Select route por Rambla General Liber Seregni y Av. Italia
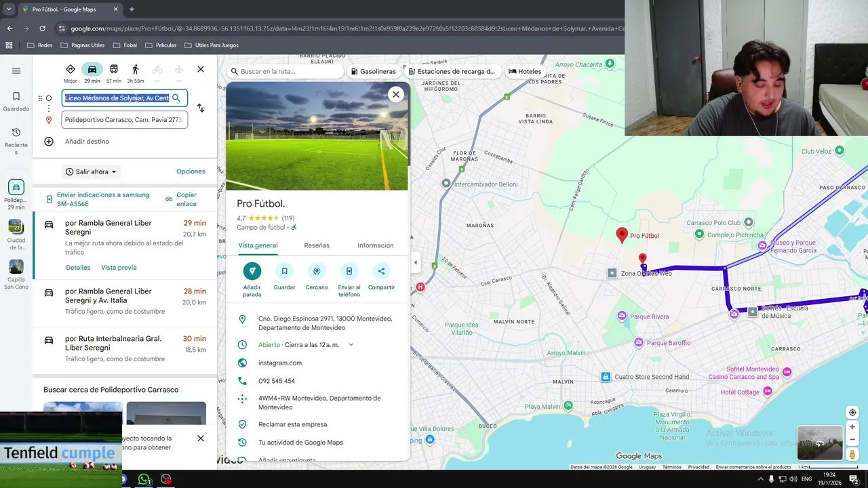Viewport: 868px width, 488px height. pyautogui.click(x=125, y=302)
